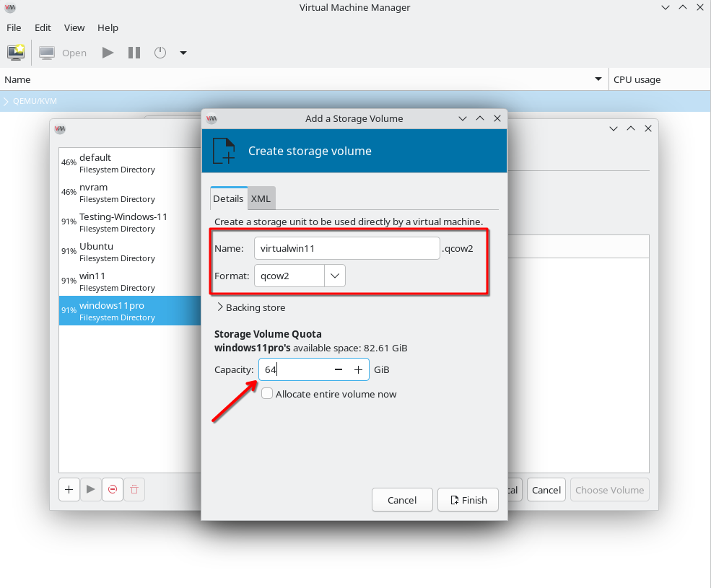Click the new virtual machine toolbar icon
Viewport: 711px width, 588px height.
16,53
